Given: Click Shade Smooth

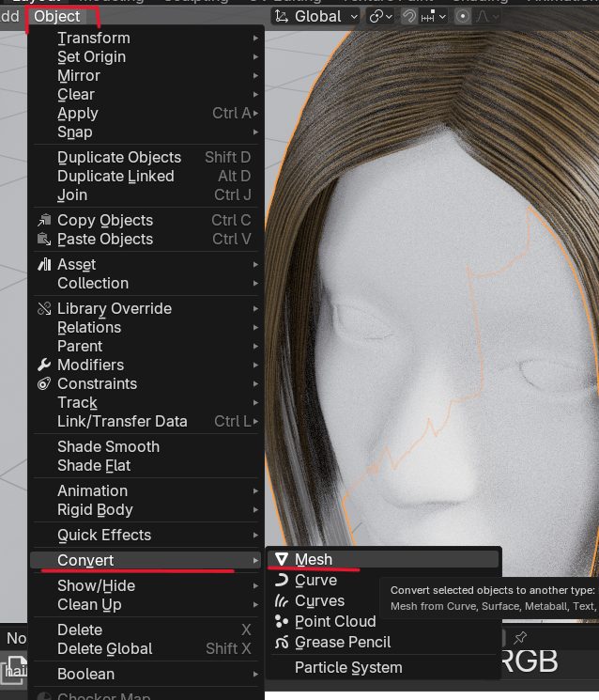Looking at the screenshot, I should pos(108,446).
